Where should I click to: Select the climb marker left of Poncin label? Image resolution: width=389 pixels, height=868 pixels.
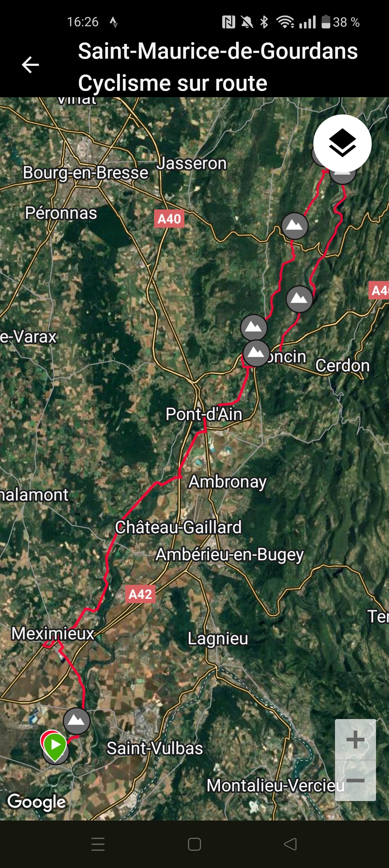click(x=256, y=353)
